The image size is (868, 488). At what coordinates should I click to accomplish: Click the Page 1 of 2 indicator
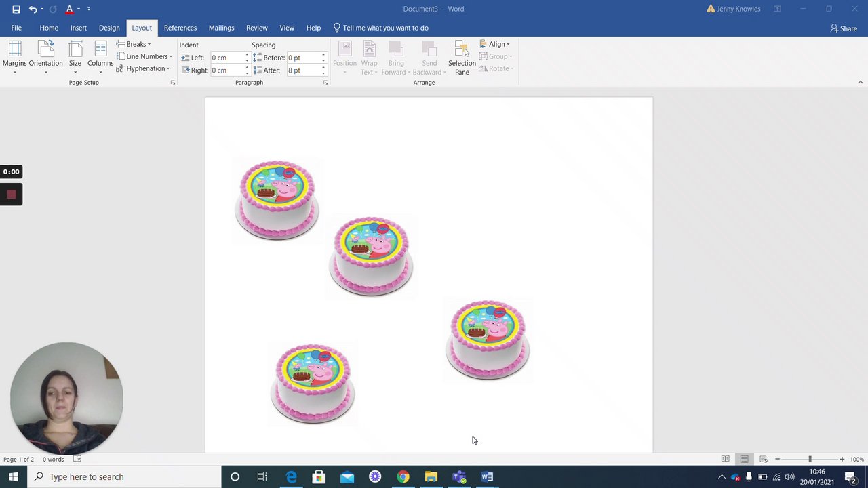(x=18, y=460)
